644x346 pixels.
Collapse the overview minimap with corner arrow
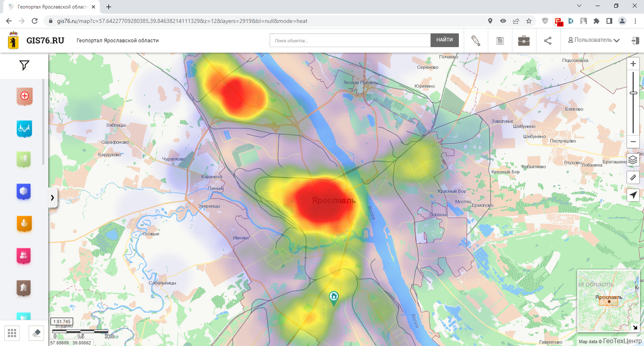pyautogui.click(x=635, y=327)
